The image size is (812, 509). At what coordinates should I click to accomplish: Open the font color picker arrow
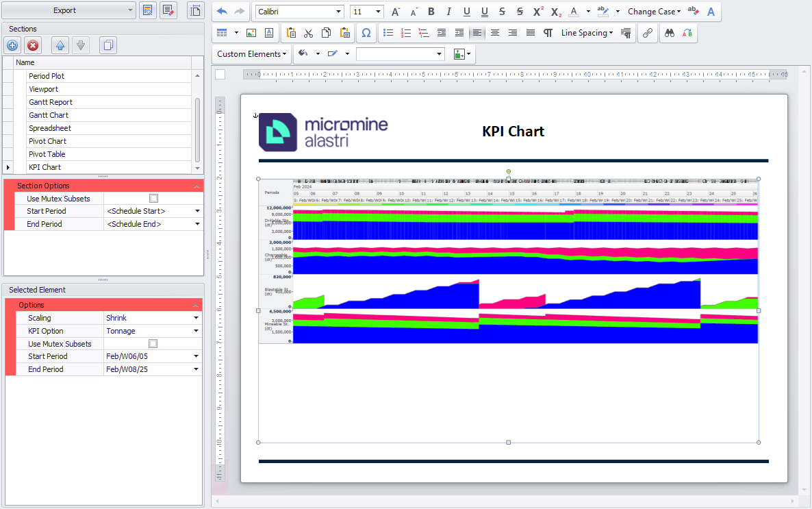click(587, 12)
